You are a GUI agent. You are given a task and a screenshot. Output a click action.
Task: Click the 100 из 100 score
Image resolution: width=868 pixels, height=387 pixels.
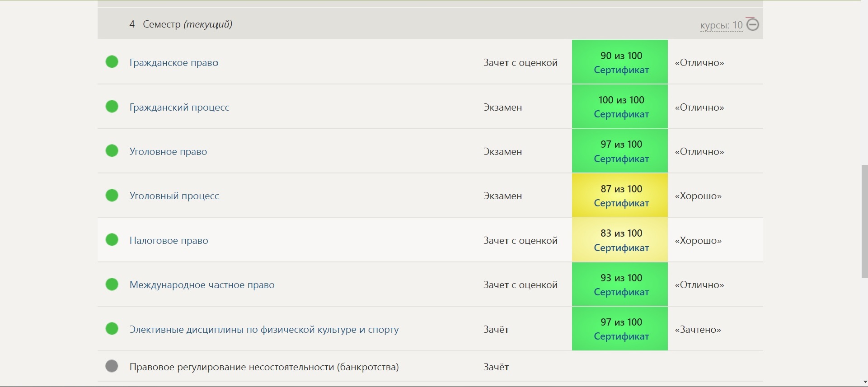tap(621, 100)
